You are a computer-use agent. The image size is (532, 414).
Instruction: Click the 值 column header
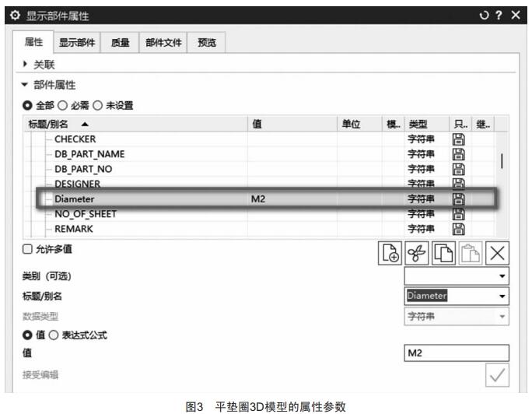click(x=292, y=124)
